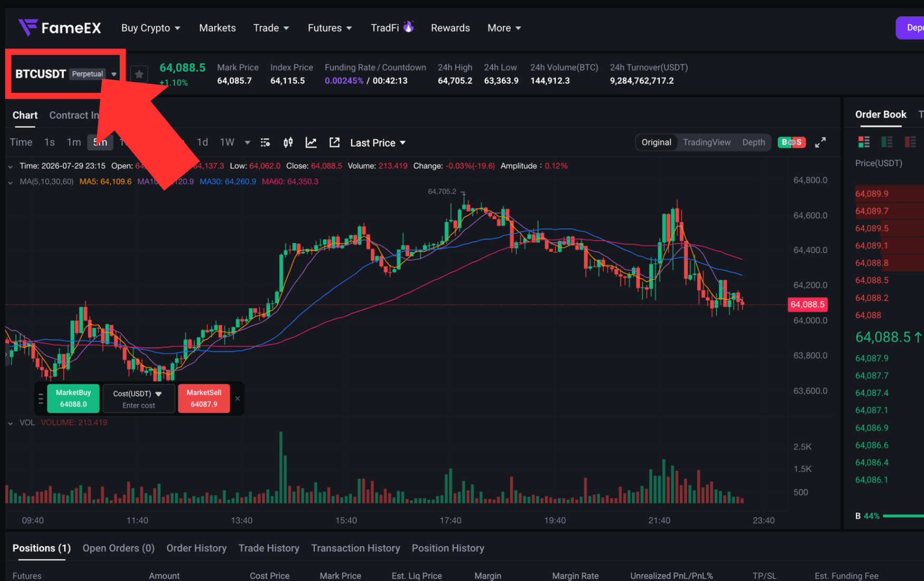Open Trade dropdown menu

[x=271, y=28]
